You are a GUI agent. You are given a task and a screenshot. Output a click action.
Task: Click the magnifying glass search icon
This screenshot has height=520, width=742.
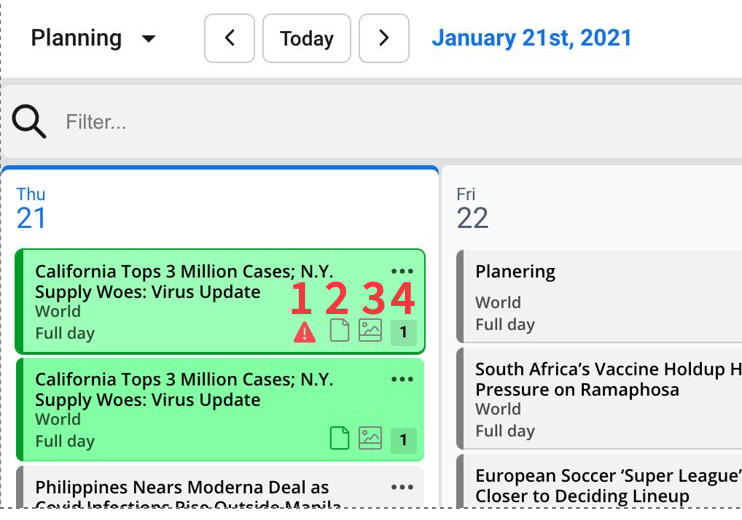pos(29,122)
